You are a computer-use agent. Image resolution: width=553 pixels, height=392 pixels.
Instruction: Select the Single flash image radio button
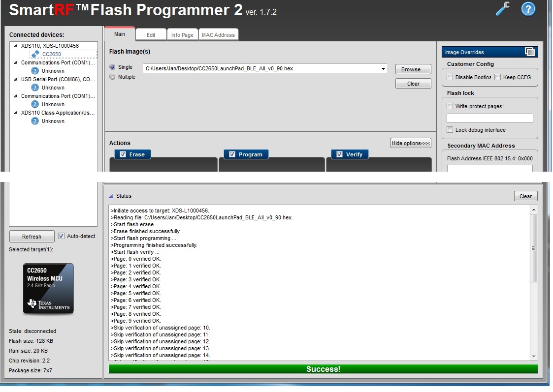pyautogui.click(x=112, y=67)
